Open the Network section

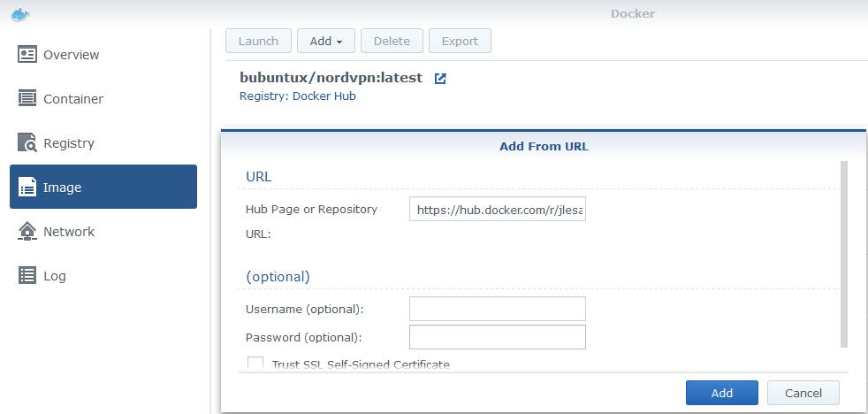click(x=103, y=232)
